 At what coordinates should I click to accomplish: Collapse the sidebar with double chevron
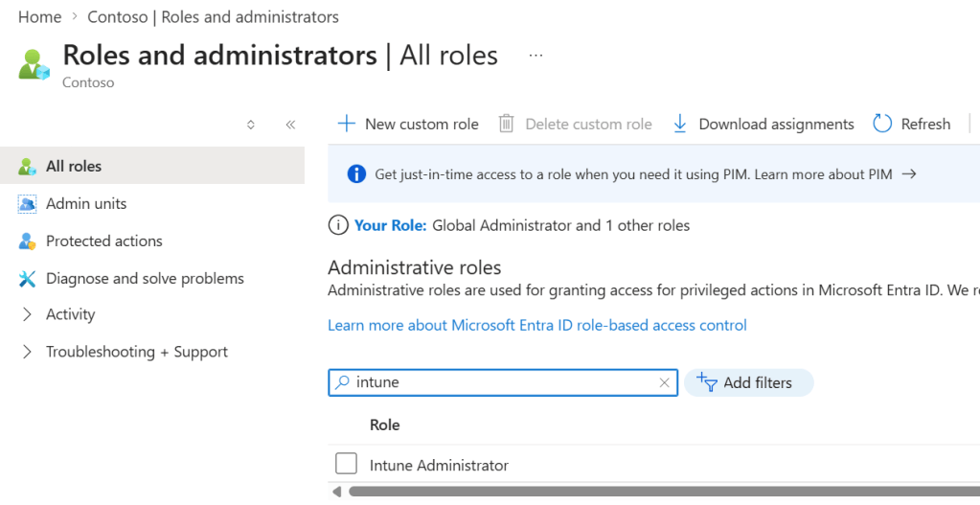pos(290,125)
